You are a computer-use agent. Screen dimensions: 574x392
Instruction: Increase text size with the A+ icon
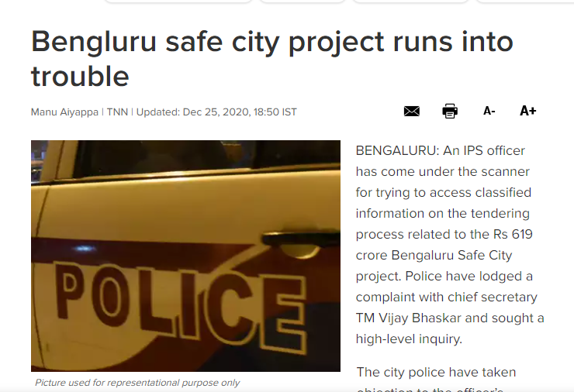(x=528, y=111)
